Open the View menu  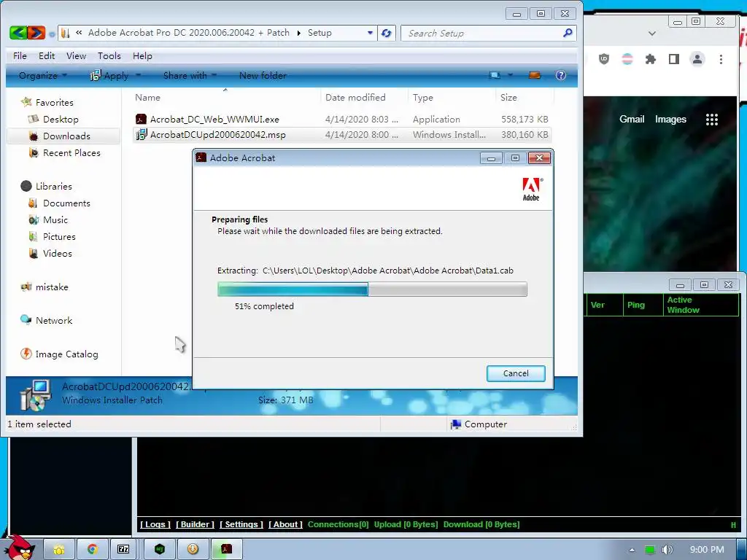pos(76,55)
